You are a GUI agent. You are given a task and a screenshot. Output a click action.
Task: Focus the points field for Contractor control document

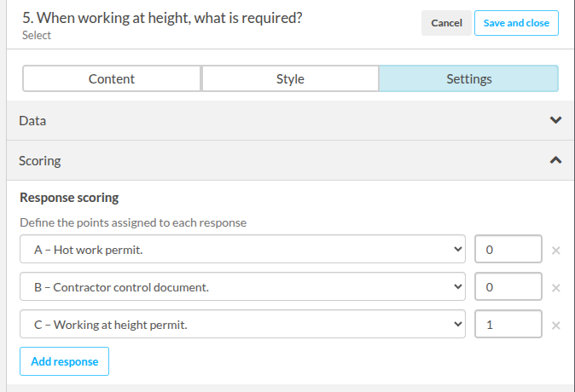point(508,286)
